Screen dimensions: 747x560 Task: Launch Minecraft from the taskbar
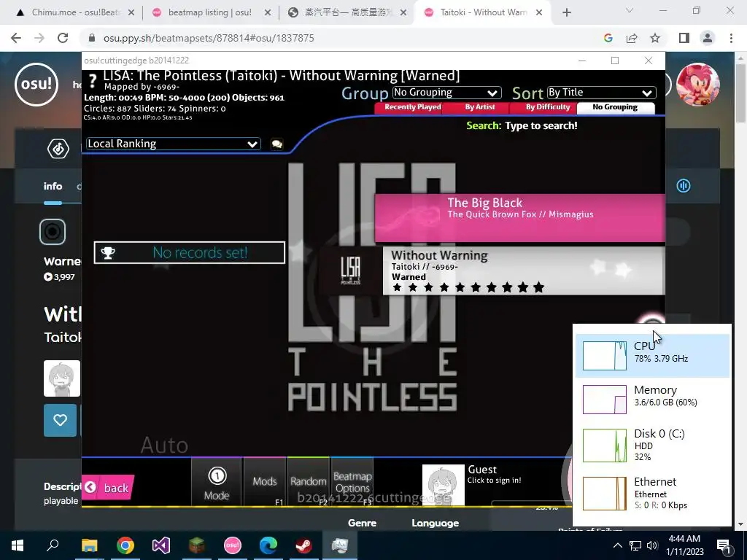pos(197,545)
